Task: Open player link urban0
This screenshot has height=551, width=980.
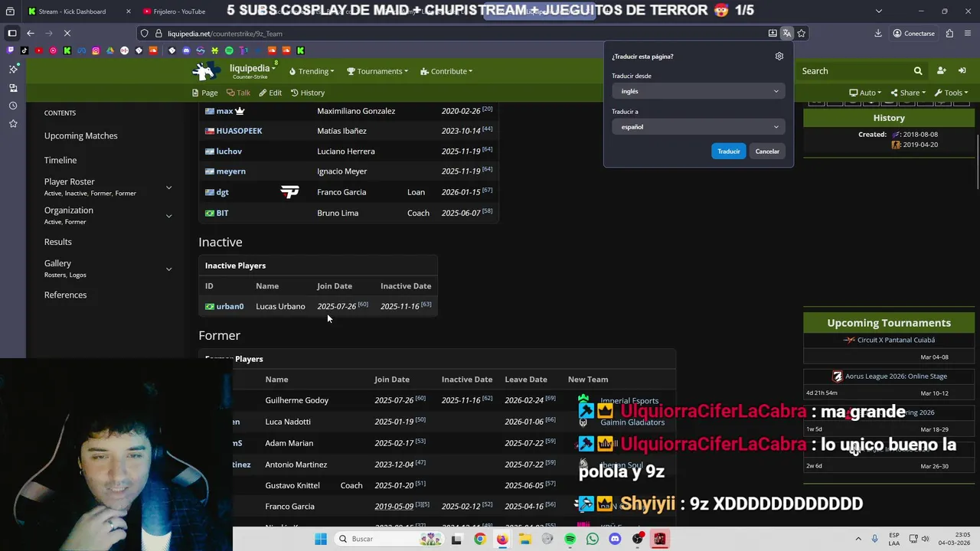Action: point(230,306)
